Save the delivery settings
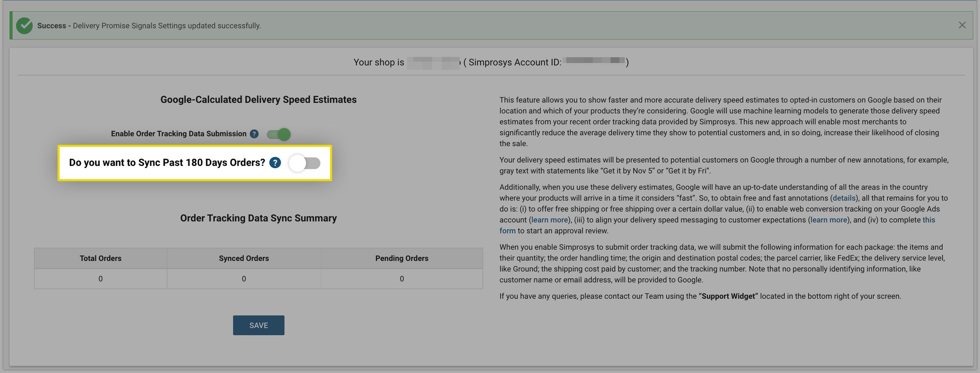 [x=259, y=325]
